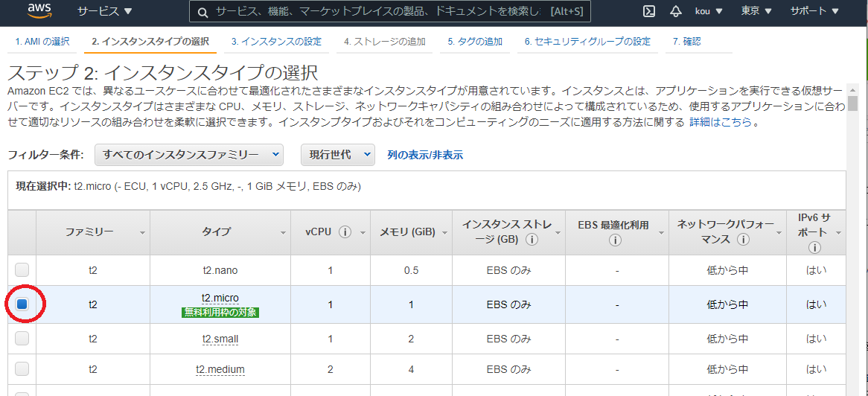
Task: Open the kou account dropdown
Action: click(x=709, y=11)
